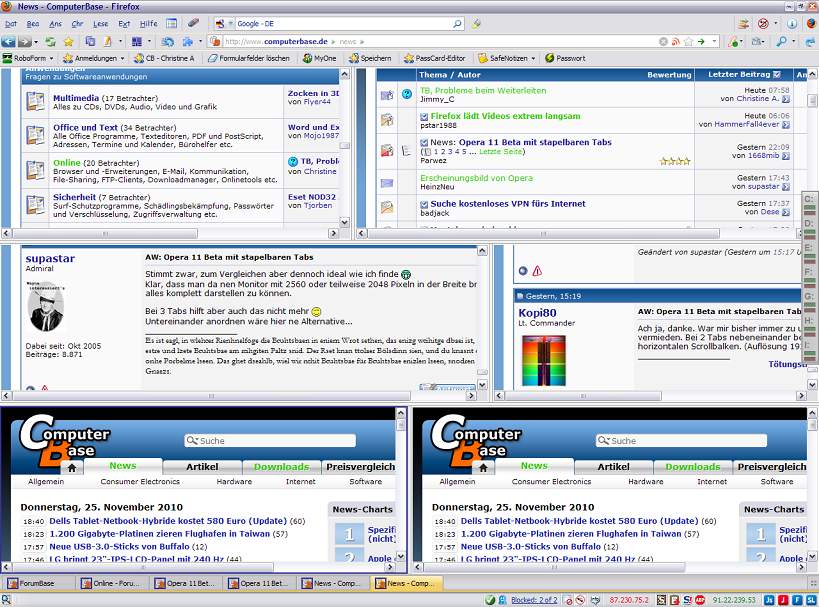Open the Lese menu in menu bar

(100, 24)
